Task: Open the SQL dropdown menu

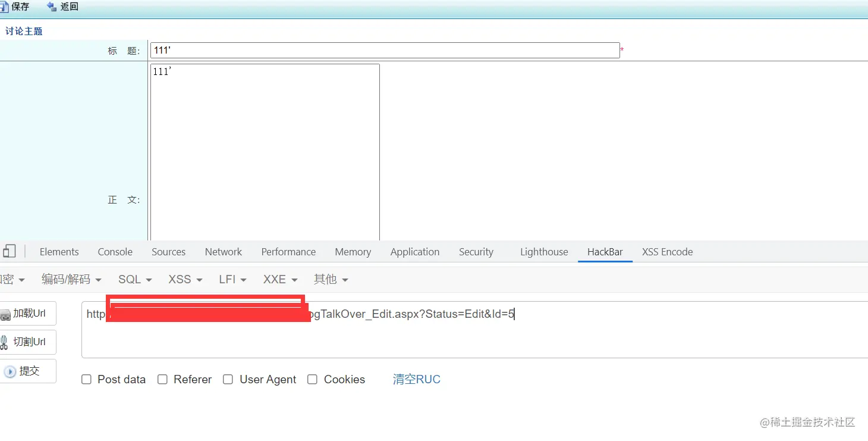Action: coord(135,279)
